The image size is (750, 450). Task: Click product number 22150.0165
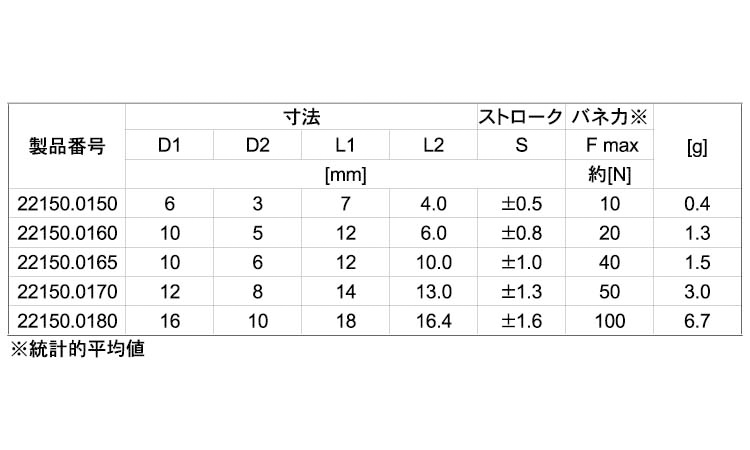pyautogui.click(x=68, y=262)
